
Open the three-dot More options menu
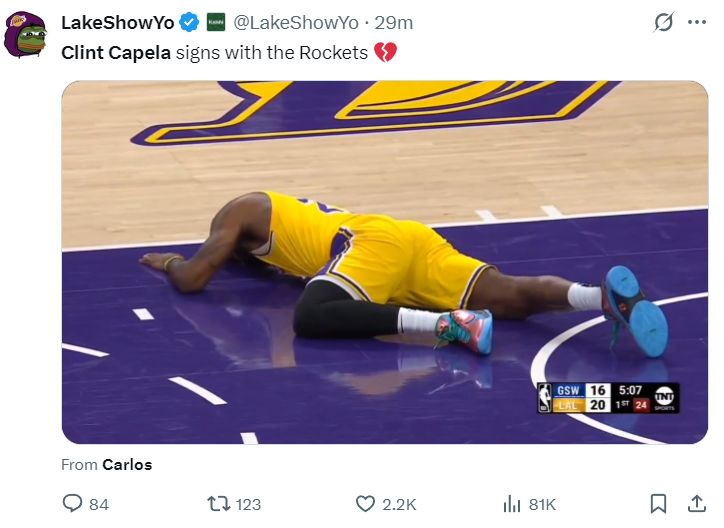[697, 23]
